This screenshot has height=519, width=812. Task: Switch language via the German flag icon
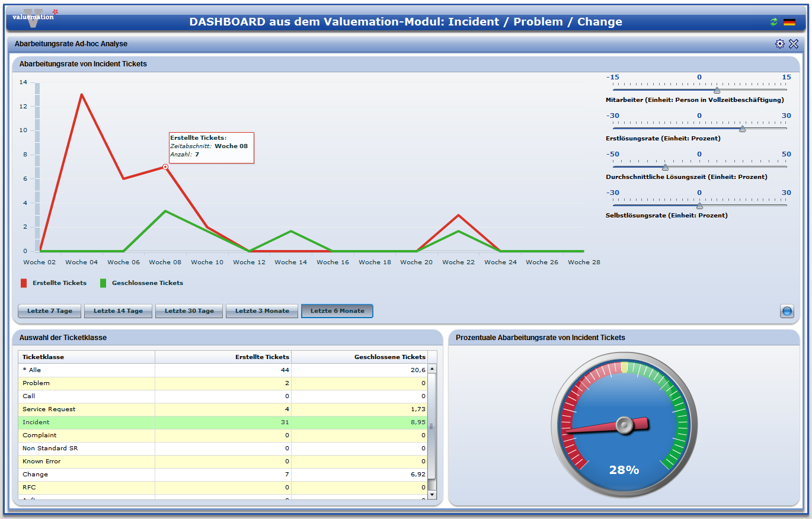pos(788,21)
